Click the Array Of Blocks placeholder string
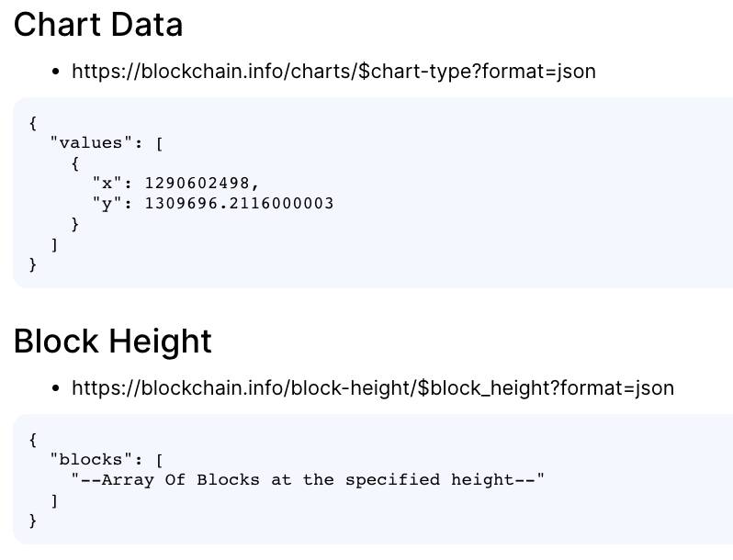 (x=308, y=479)
